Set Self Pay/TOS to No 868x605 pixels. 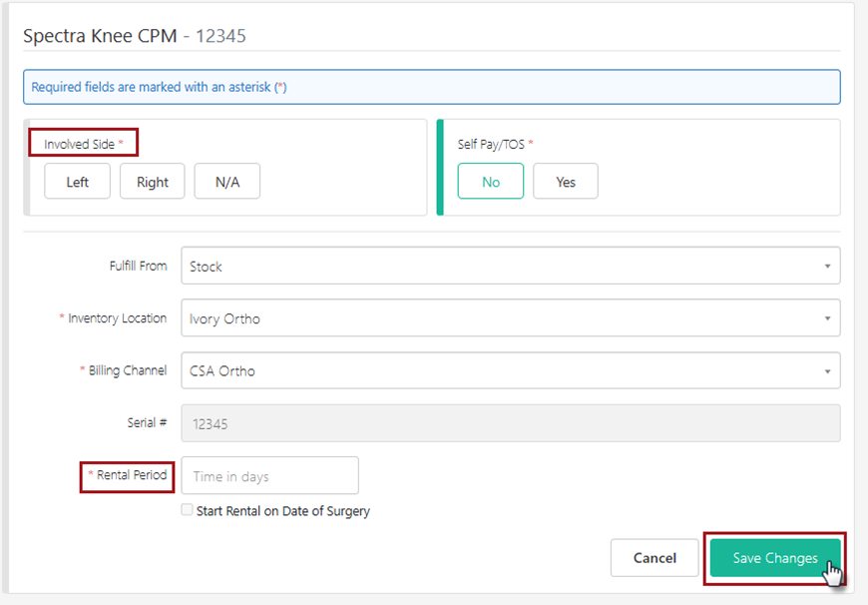[490, 182]
